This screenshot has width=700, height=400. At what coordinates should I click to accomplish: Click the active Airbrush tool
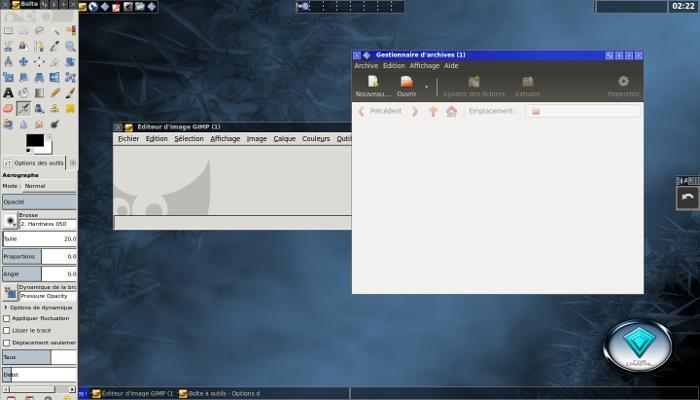[x=24, y=108]
